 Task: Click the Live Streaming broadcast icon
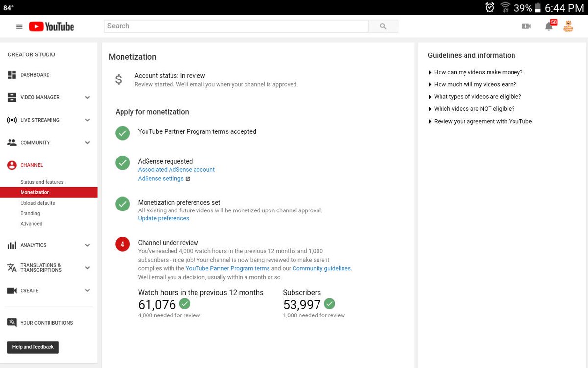[12, 120]
